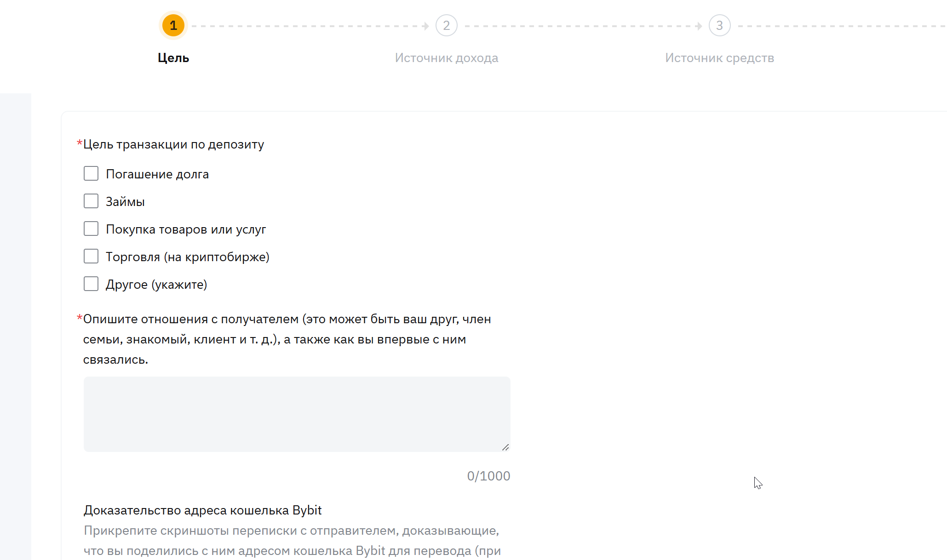Focus the recipient relationship text area

pos(297,414)
